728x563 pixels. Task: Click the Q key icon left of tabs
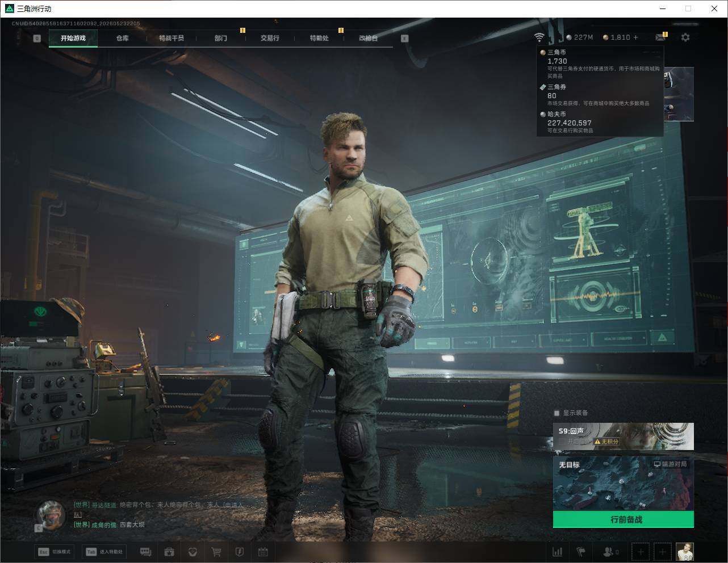[x=37, y=39]
